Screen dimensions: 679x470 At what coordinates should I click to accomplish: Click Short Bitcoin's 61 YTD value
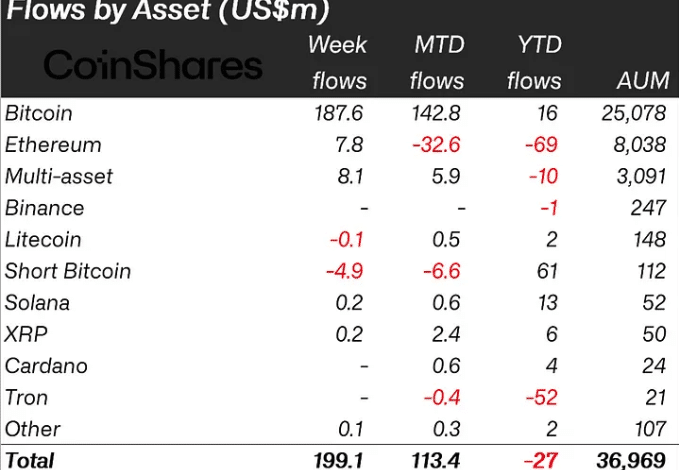[x=548, y=271]
